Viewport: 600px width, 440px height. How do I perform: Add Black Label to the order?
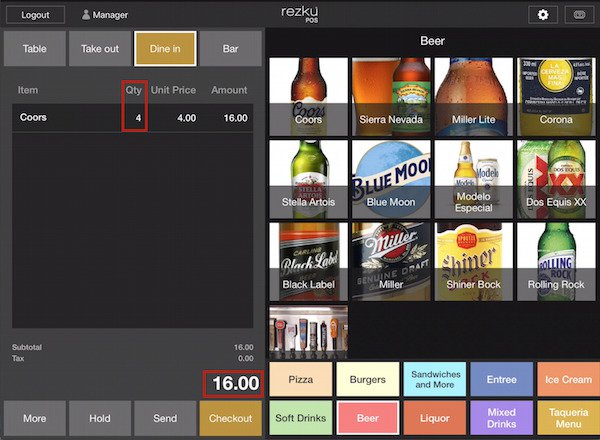(x=308, y=262)
